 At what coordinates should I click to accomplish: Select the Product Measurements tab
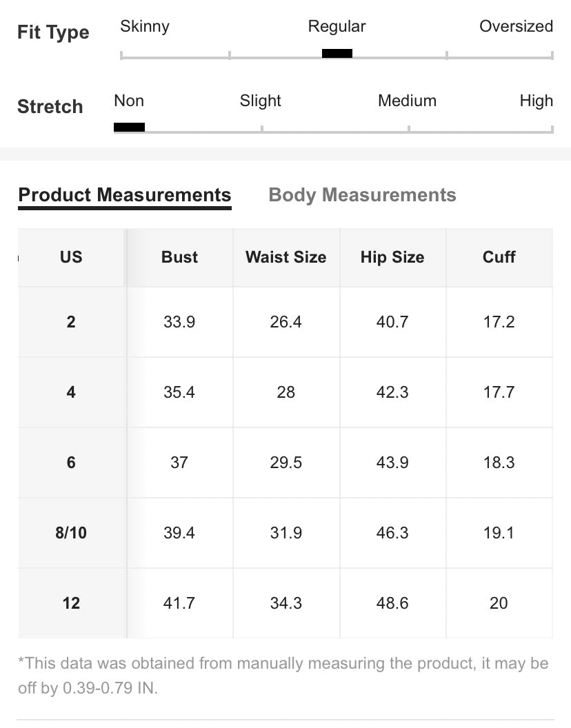(125, 195)
